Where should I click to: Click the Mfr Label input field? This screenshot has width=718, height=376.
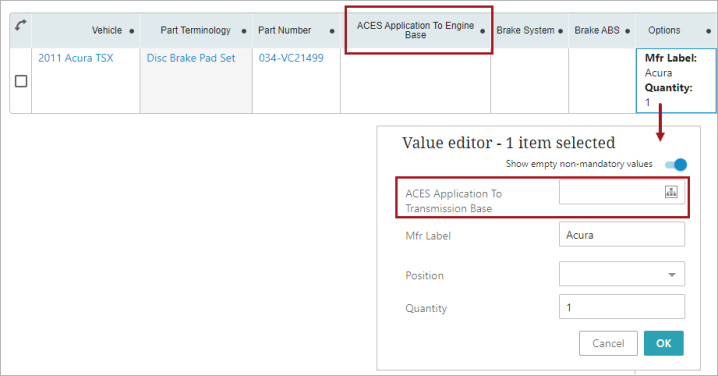click(622, 234)
